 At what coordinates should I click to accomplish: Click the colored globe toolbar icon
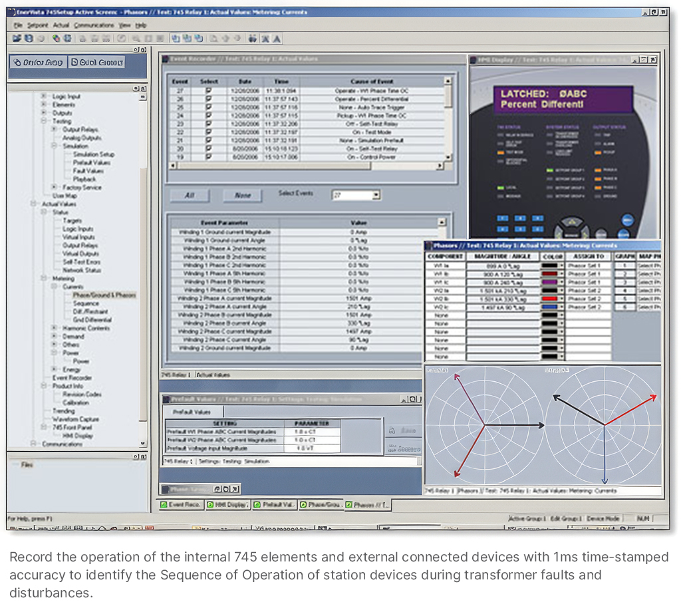point(56,39)
